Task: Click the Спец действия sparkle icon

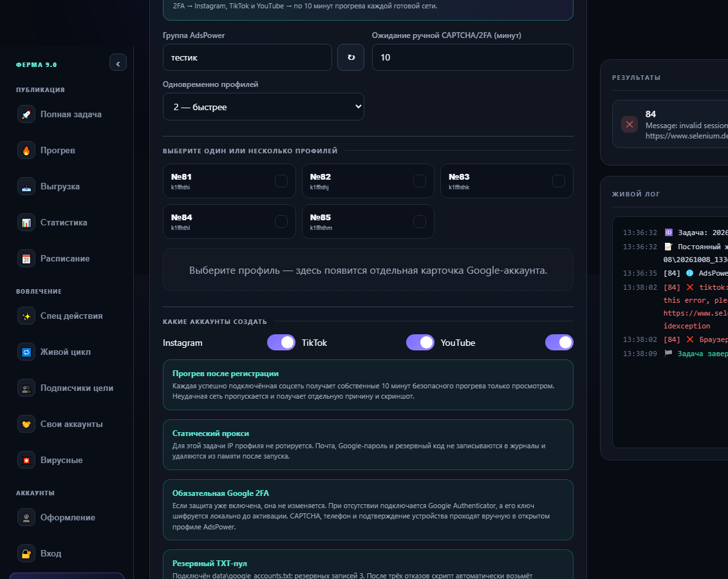Action: pyautogui.click(x=26, y=316)
